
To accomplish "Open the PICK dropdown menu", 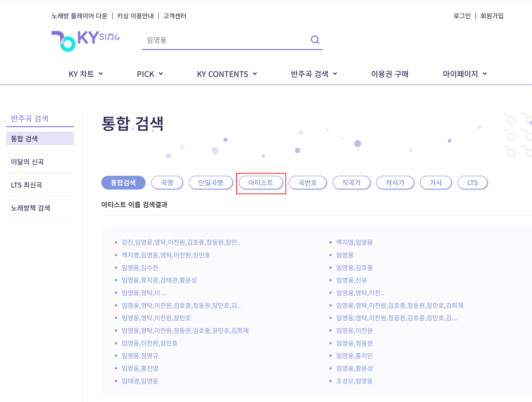I will coord(150,74).
